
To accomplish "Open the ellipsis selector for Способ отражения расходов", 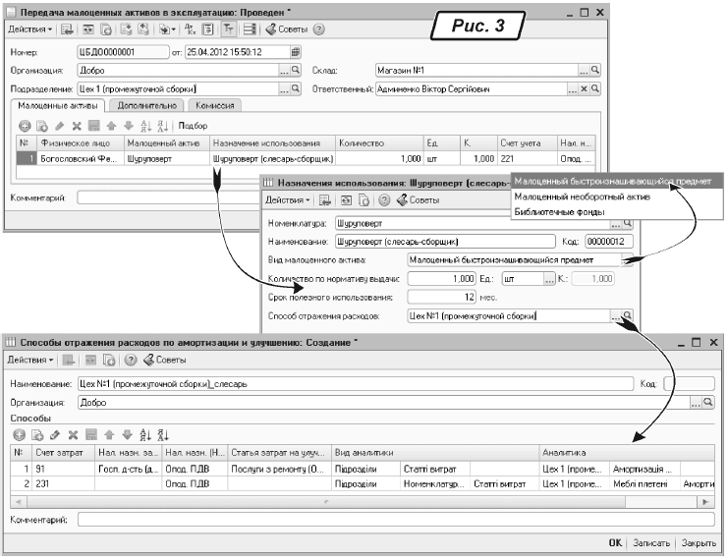I will (615, 315).
